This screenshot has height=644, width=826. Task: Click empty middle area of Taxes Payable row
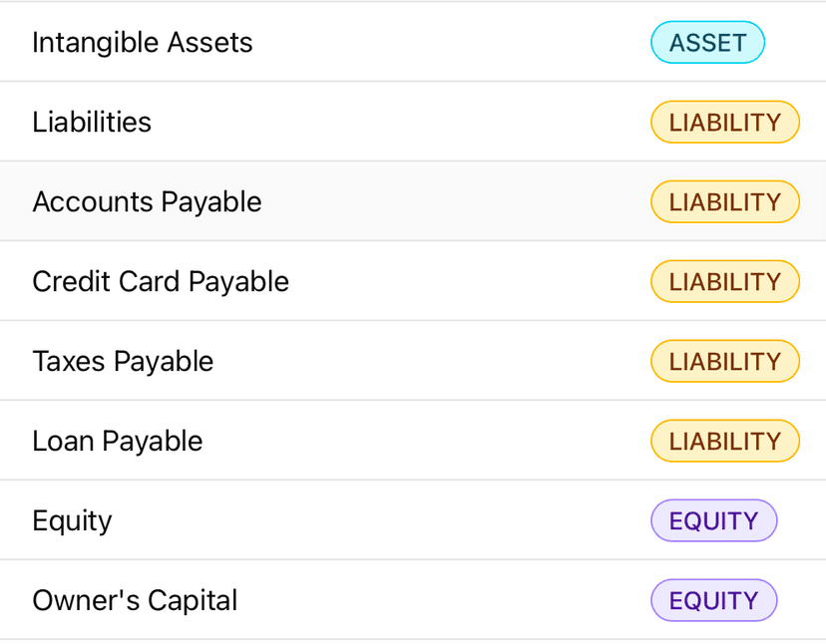[429, 362]
